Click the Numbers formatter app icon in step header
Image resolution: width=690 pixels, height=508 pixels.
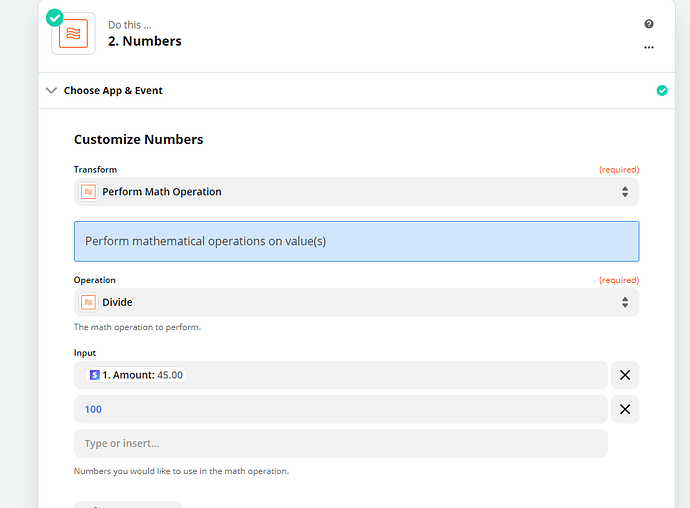click(74, 34)
